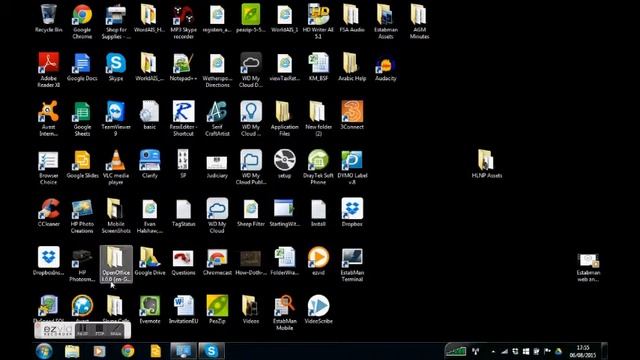Open the Google Drive desktop icon
The width and height of the screenshot is (640, 360).
[150, 261]
